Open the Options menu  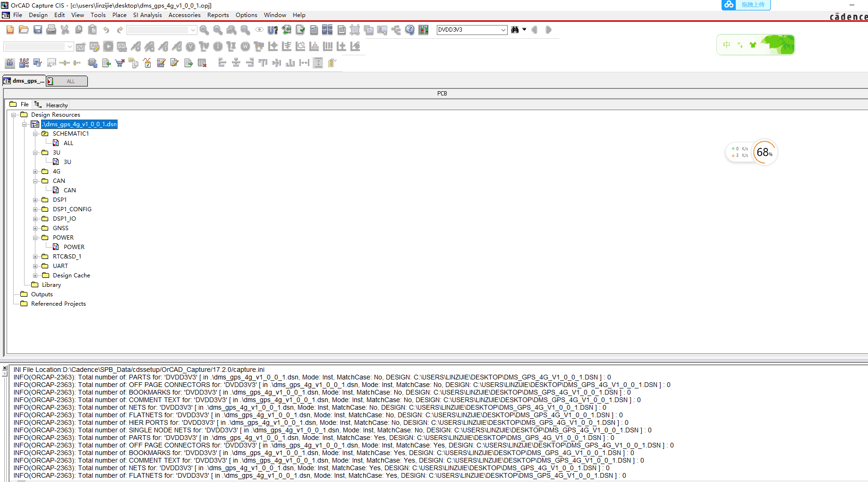click(247, 15)
